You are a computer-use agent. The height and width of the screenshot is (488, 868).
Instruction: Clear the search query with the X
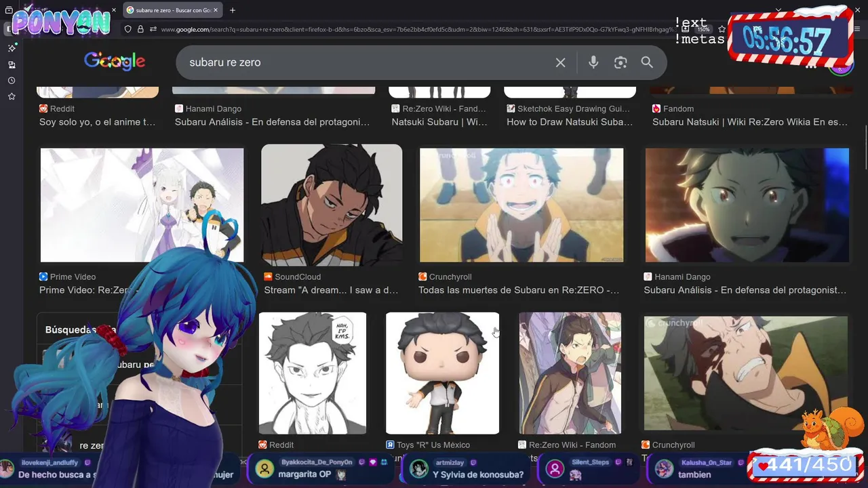coord(560,62)
